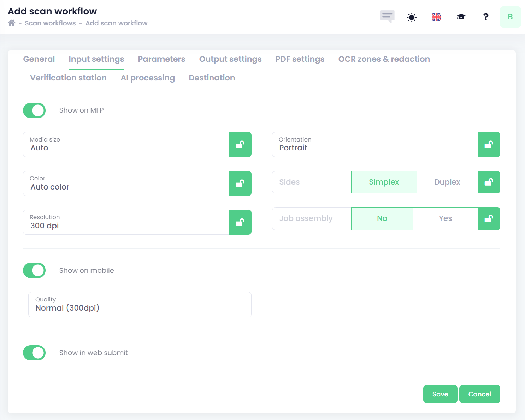Disable the Show on MFP toggle
This screenshot has height=420, width=525.
(34, 110)
